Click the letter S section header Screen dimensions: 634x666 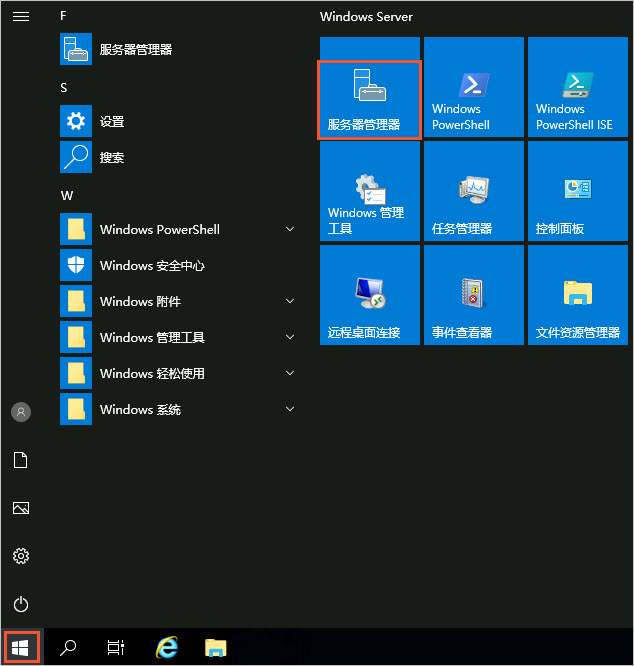pyautogui.click(x=64, y=88)
